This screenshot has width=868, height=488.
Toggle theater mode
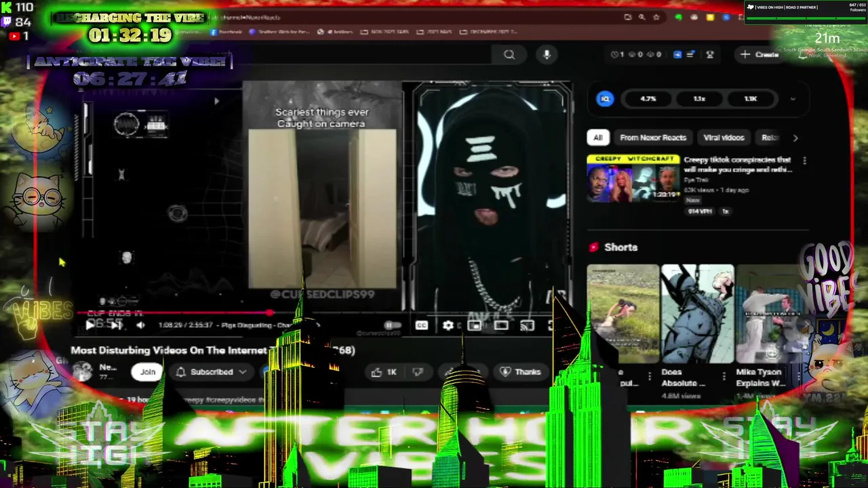[501, 325]
